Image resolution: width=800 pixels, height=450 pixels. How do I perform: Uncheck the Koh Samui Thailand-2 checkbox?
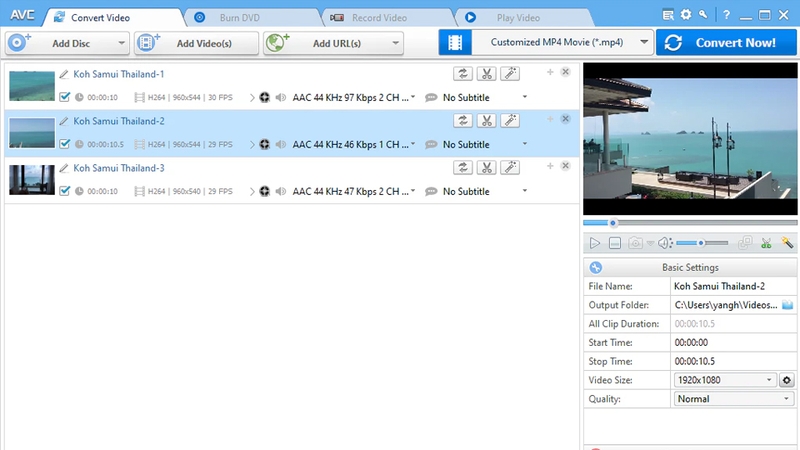(x=64, y=144)
